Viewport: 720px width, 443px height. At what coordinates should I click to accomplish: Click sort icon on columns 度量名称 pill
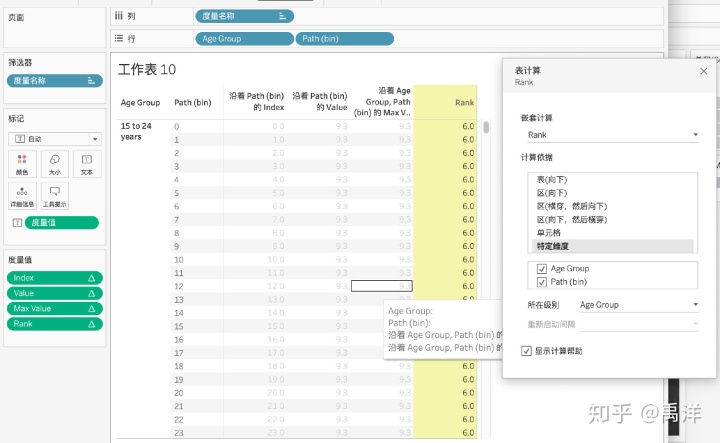(x=282, y=16)
